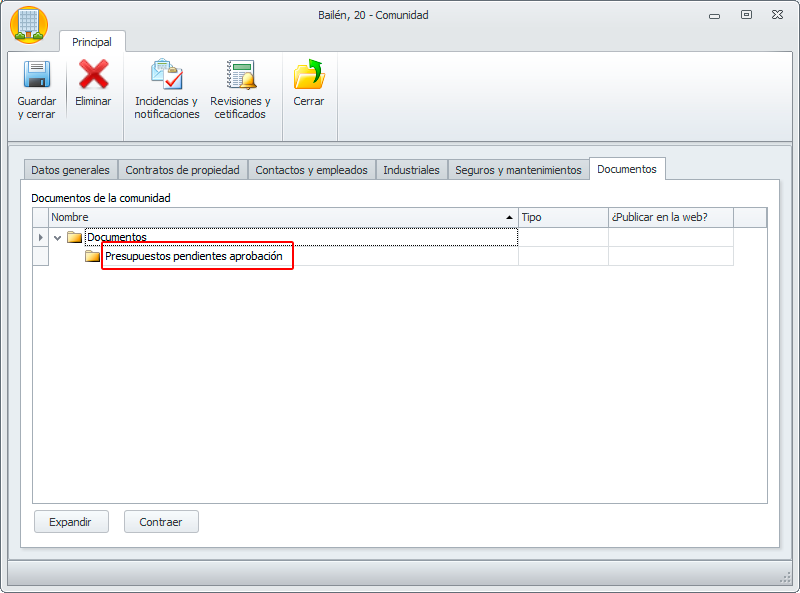Click the Guardar y cerrar floppy icon
This screenshot has width=800, height=593.
tap(37, 75)
